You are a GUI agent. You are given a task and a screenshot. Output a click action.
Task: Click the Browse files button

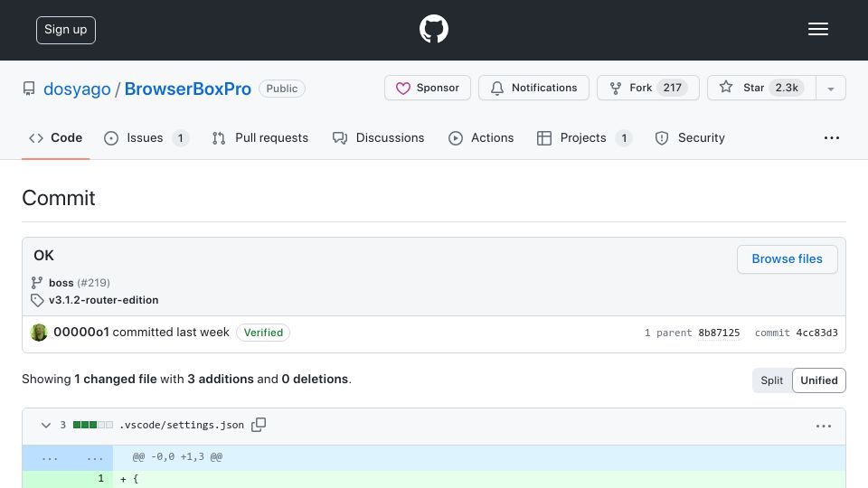(x=787, y=259)
